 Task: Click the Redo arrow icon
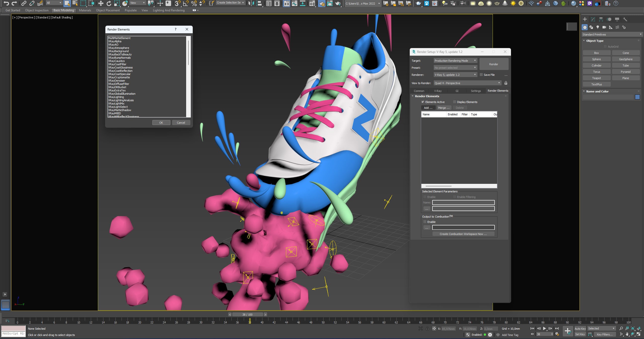point(15,3)
